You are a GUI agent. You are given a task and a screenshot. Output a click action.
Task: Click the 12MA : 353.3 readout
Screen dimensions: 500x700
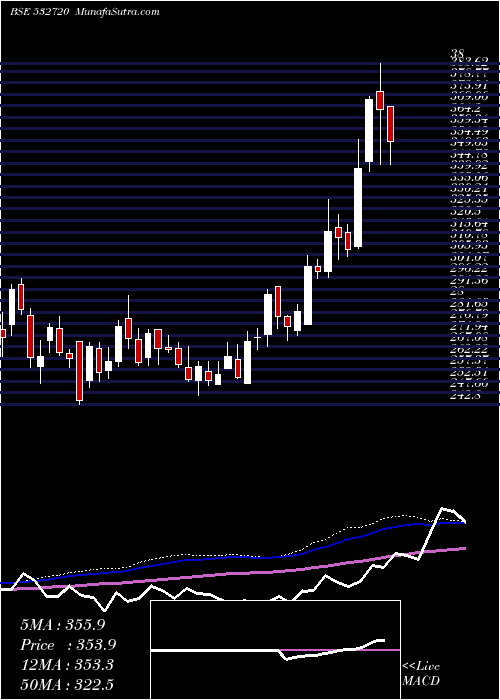point(67,665)
